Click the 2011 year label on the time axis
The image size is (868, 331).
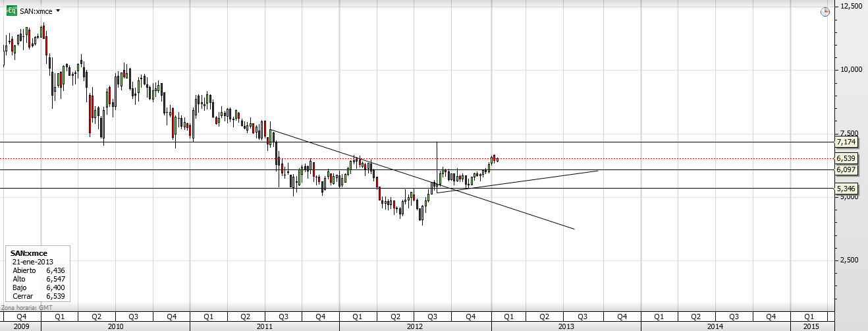point(265,326)
